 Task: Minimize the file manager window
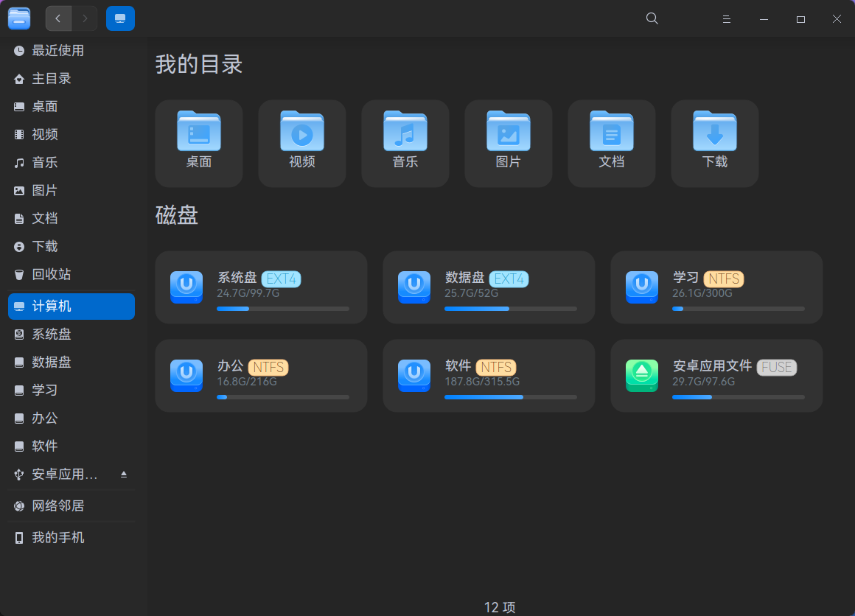click(764, 19)
